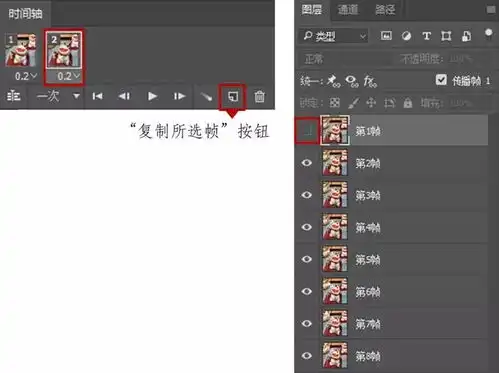Unify layer position icon
This screenshot has width=499, height=373.
click(333, 81)
